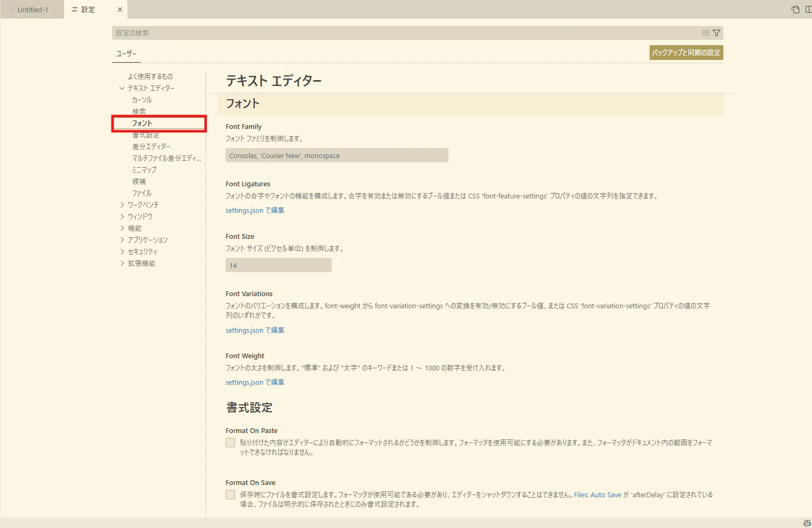
Task: Select ミニマップ in settings tree
Action: [x=144, y=170]
